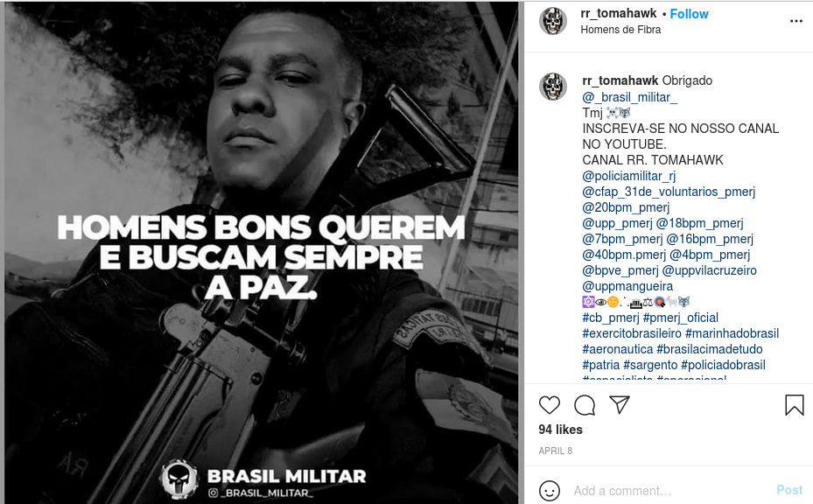The height and width of the screenshot is (504, 813).
Task: Open @_brasil_militar_ mention
Action: (x=629, y=97)
